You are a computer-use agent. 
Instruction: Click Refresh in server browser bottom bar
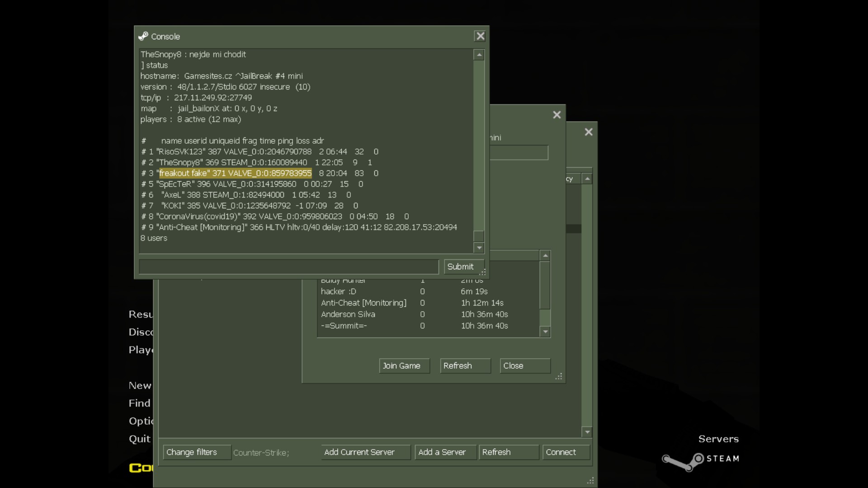click(509, 452)
